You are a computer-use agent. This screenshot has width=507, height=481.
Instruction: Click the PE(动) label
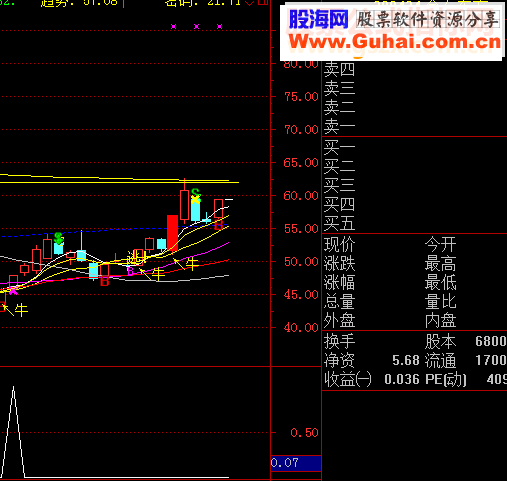pos(446,380)
